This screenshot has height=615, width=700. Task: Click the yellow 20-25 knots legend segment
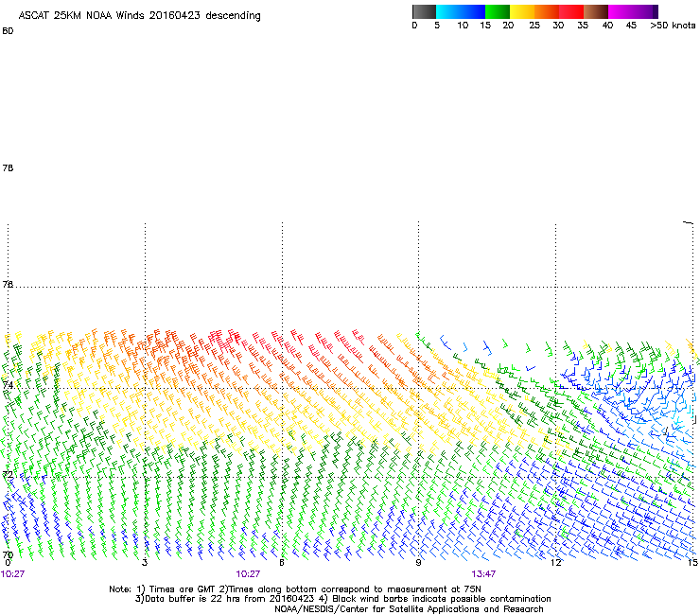(522, 11)
